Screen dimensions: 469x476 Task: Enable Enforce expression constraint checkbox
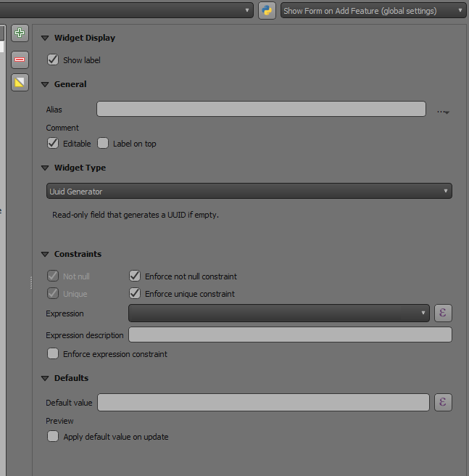click(53, 353)
